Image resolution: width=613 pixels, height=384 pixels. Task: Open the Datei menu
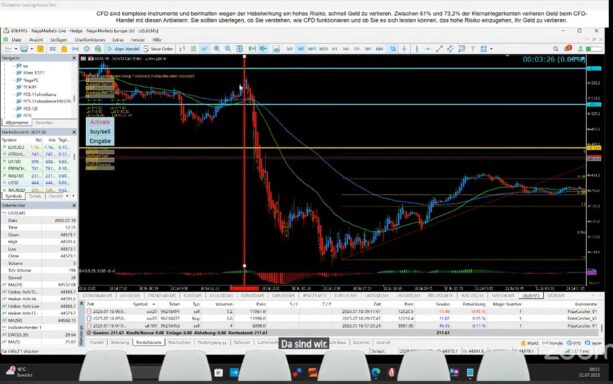click(16, 40)
